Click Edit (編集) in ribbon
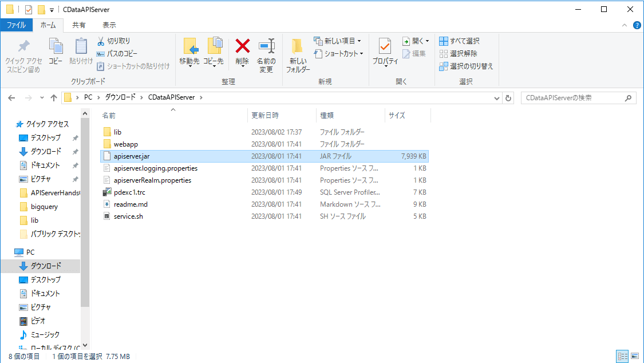Image resolution: width=644 pixels, height=363 pixels. click(x=414, y=54)
